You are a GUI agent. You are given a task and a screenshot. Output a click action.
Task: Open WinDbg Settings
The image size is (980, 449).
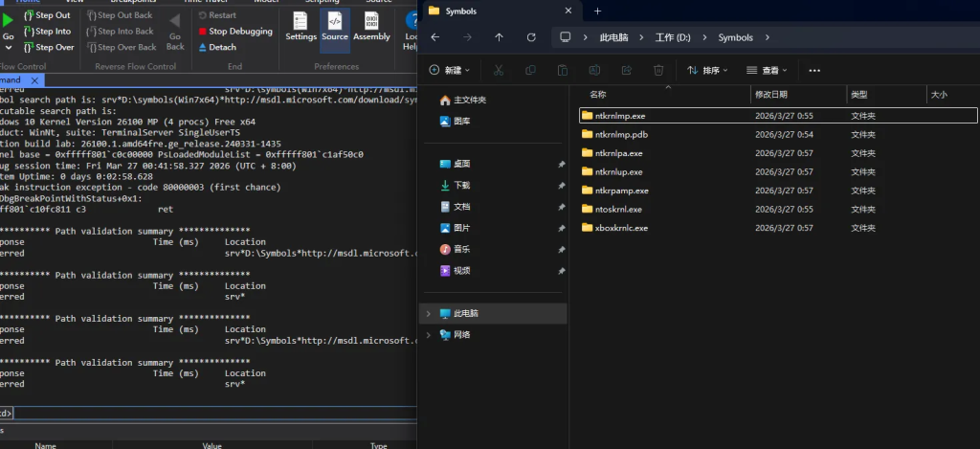301,28
